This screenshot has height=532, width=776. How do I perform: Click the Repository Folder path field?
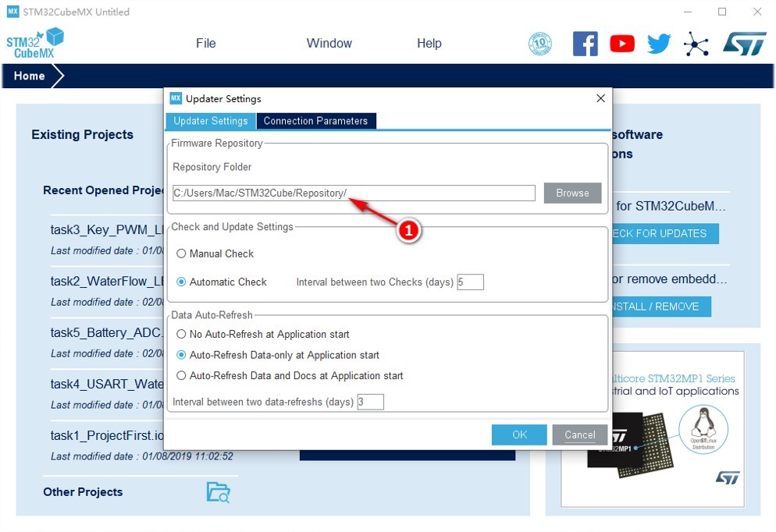pyautogui.click(x=354, y=193)
